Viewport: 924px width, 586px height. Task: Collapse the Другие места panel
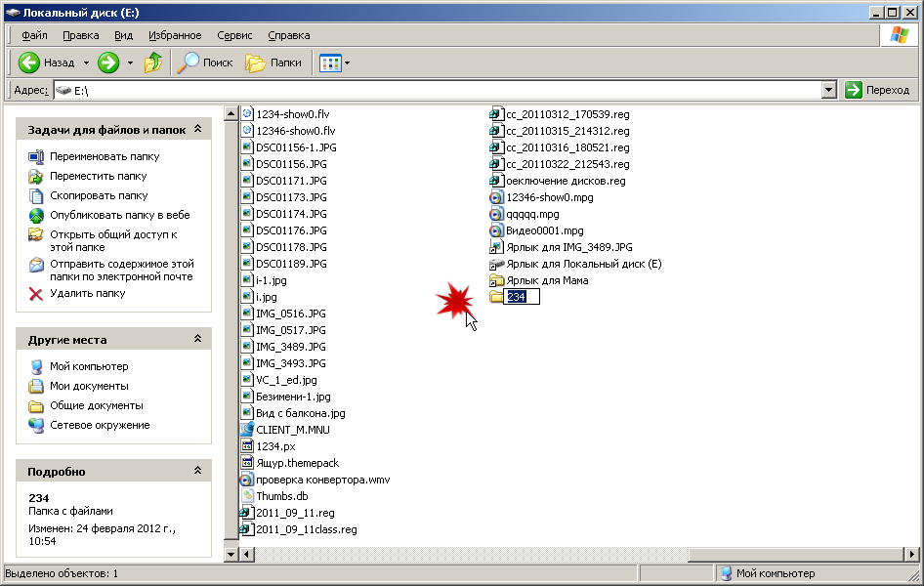198,339
